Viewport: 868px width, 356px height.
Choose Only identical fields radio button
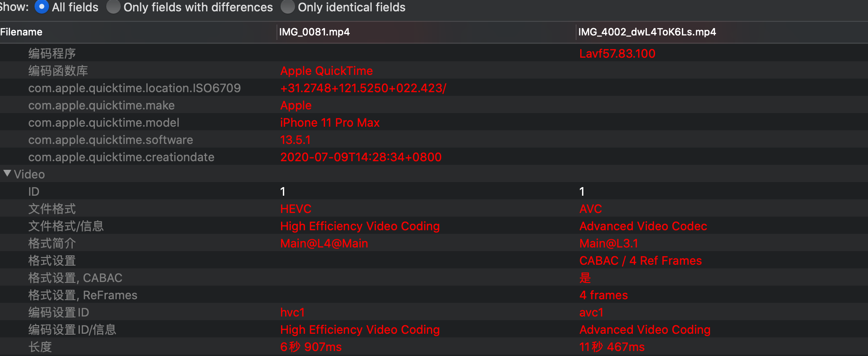pos(287,7)
